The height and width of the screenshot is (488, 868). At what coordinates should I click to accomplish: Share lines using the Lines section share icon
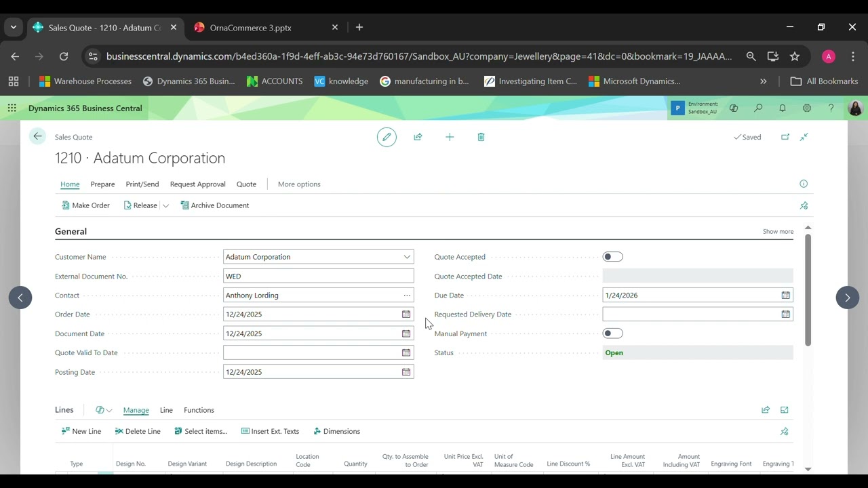click(x=766, y=410)
